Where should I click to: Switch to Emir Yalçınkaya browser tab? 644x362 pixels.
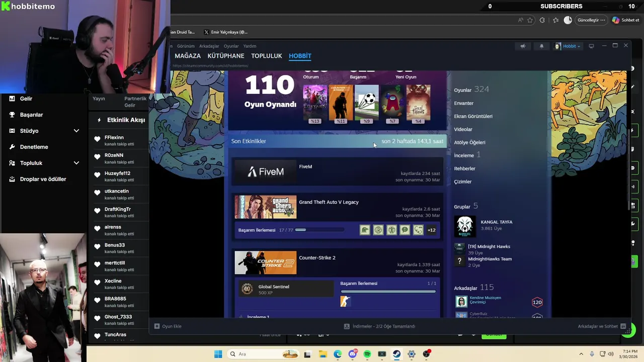[226, 32]
